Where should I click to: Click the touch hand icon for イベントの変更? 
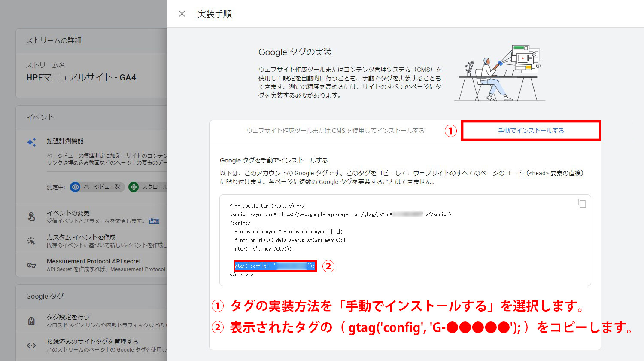pyautogui.click(x=31, y=217)
